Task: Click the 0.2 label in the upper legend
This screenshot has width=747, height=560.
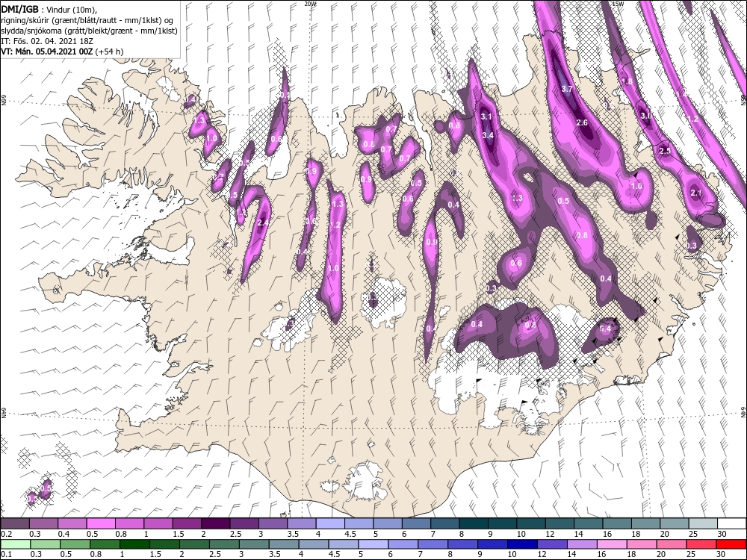Action: (6, 534)
